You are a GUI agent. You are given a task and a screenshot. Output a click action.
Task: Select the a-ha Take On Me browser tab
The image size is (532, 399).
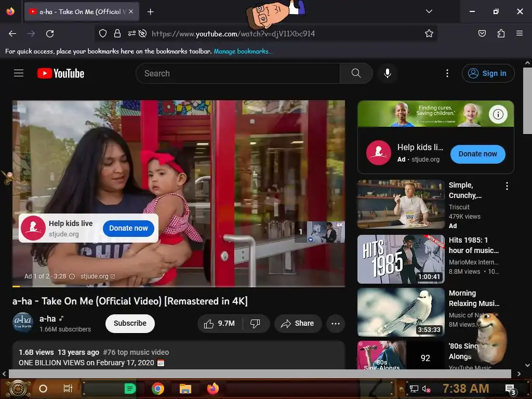pos(82,11)
